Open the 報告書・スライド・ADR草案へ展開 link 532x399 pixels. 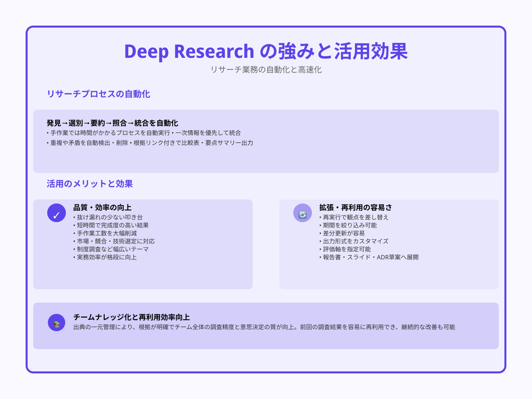click(368, 257)
